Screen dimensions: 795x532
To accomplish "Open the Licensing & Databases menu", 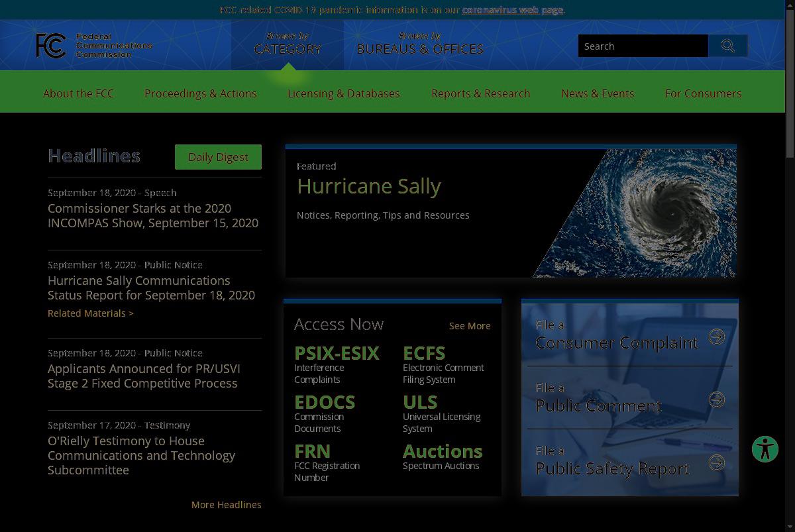I will [344, 93].
